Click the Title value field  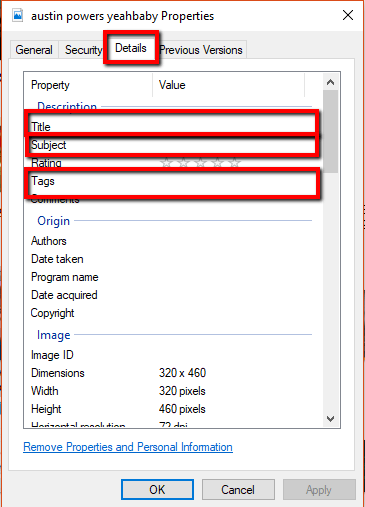point(233,127)
